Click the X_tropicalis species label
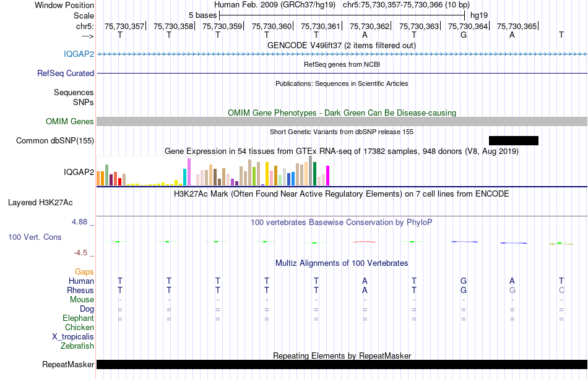Screen dimensions: 588x379 pyautogui.click(x=73, y=337)
